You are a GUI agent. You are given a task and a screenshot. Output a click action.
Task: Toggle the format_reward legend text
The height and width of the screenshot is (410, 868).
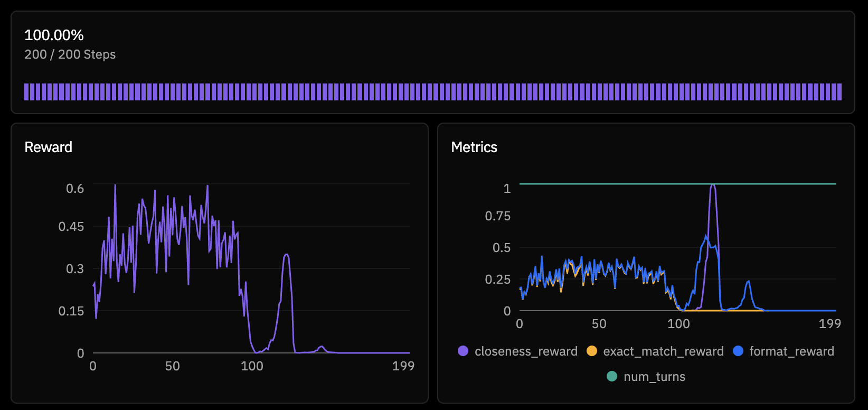point(791,351)
